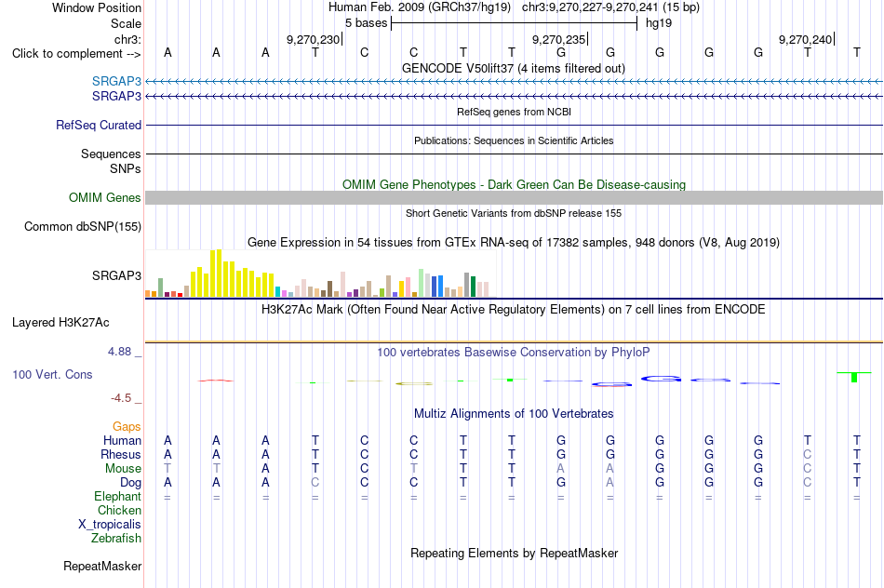
Task: Click green downward PhyloP bar under last T
Action: [x=854, y=377]
